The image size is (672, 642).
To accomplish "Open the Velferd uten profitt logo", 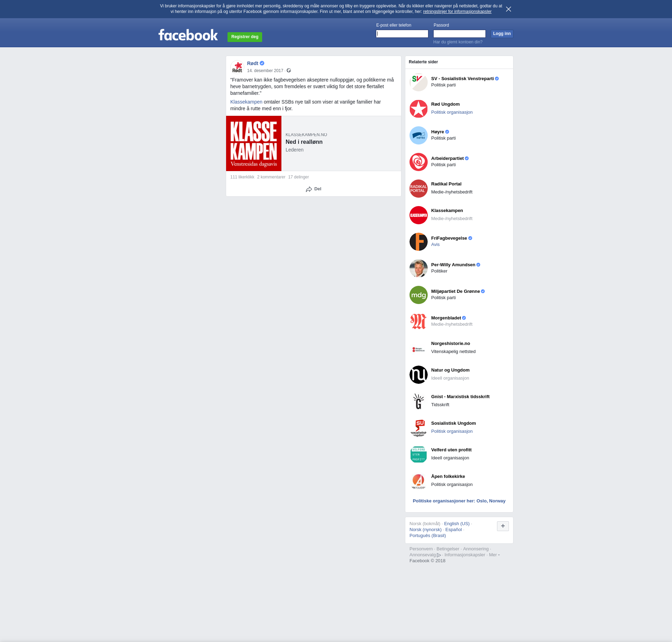I will (x=419, y=454).
